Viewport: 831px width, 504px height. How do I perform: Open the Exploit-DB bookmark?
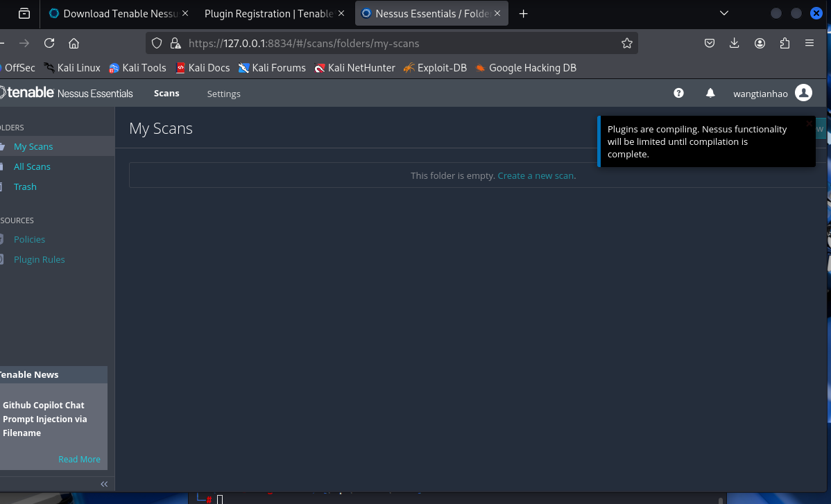(x=435, y=68)
